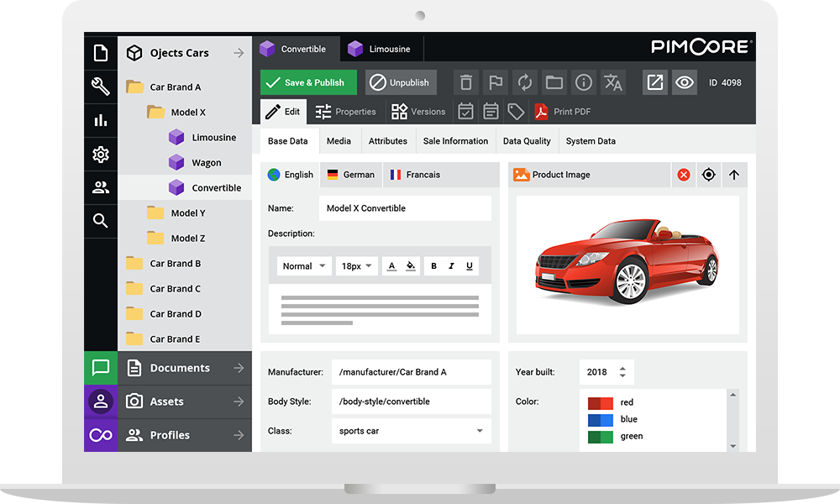840x504 pixels.
Task: Open the bar chart reports icon
Action: tap(101, 120)
